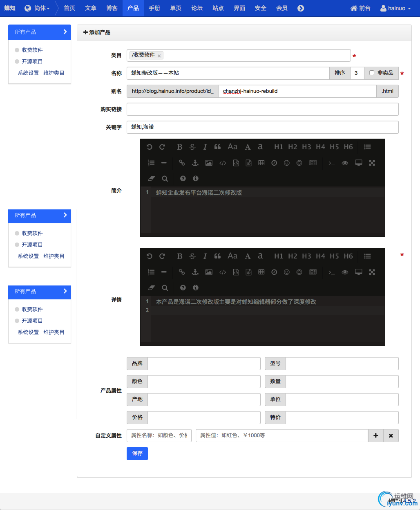Insert copyright symbol in the 详情 editor
Image resolution: width=420 pixels, height=510 pixels.
click(x=299, y=272)
